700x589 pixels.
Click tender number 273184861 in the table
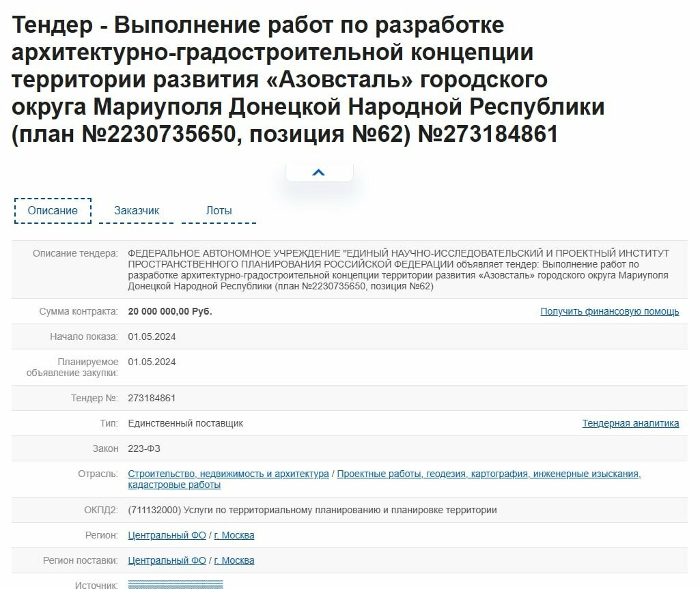click(x=152, y=398)
